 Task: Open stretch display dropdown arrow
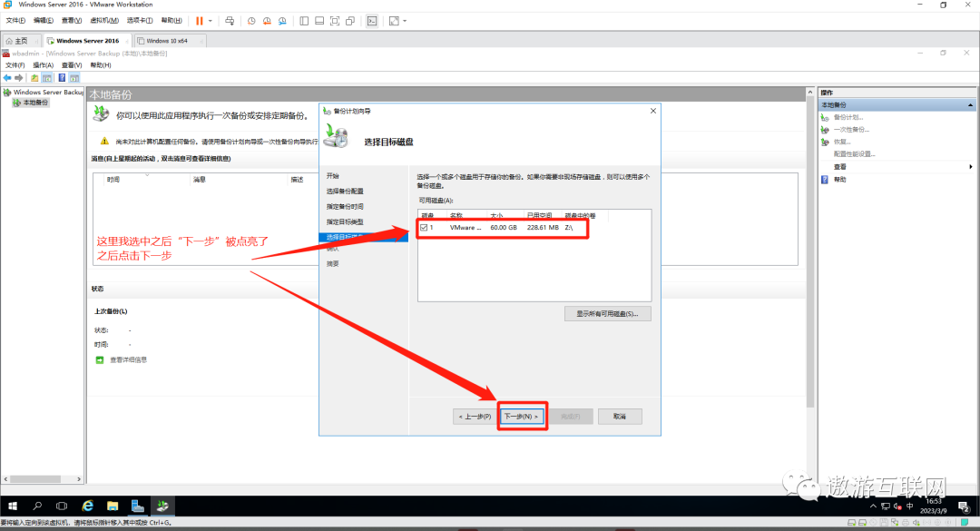coord(405,21)
